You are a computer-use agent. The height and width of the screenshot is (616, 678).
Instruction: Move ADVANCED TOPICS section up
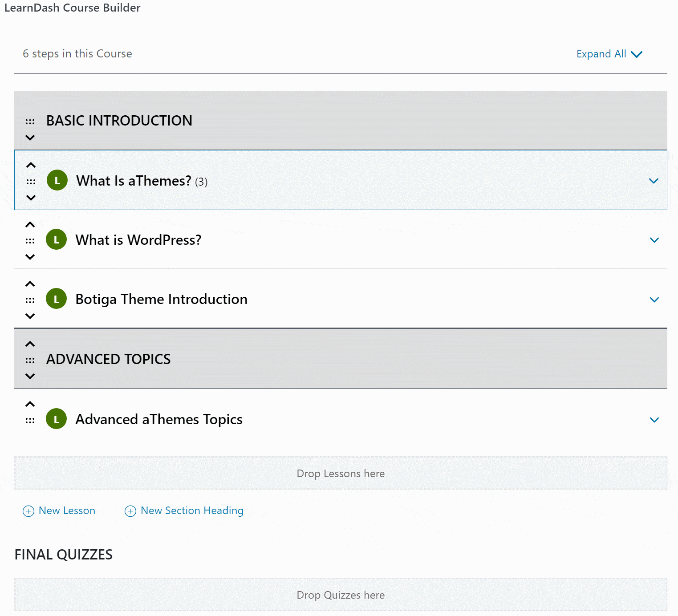pyautogui.click(x=30, y=344)
